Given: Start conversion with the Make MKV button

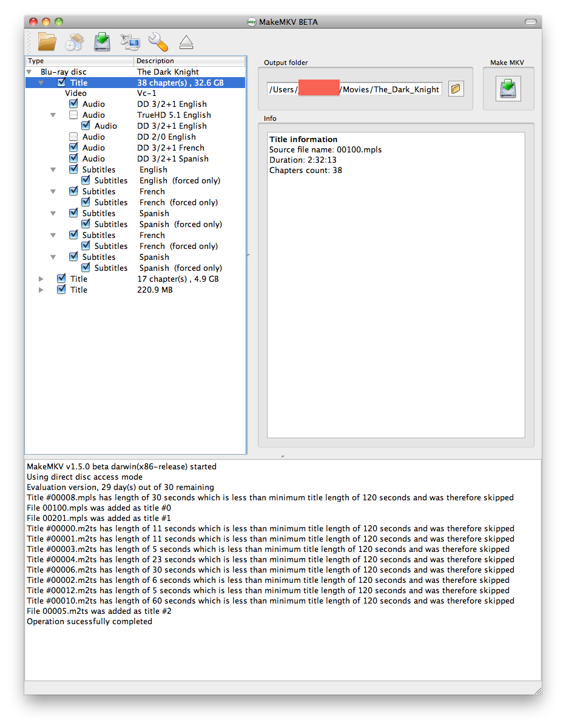Looking at the screenshot, I should click(x=508, y=89).
